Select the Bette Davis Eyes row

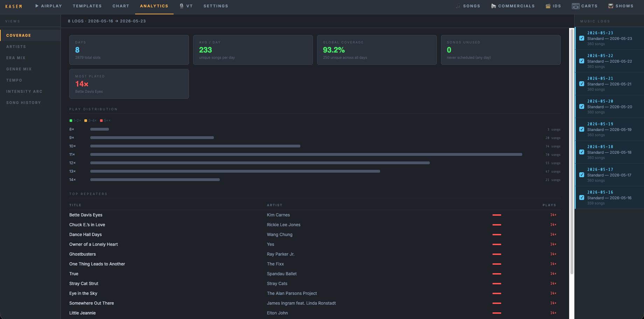pos(315,215)
